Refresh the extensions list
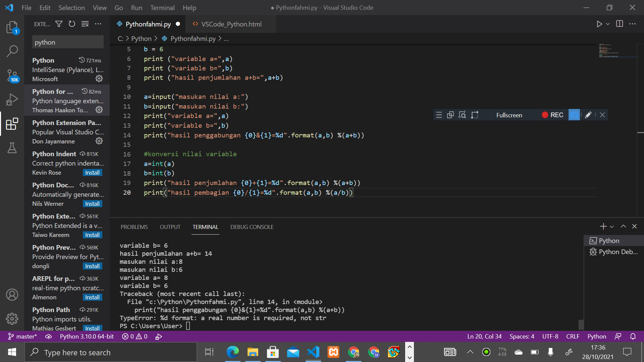 (x=72, y=24)
